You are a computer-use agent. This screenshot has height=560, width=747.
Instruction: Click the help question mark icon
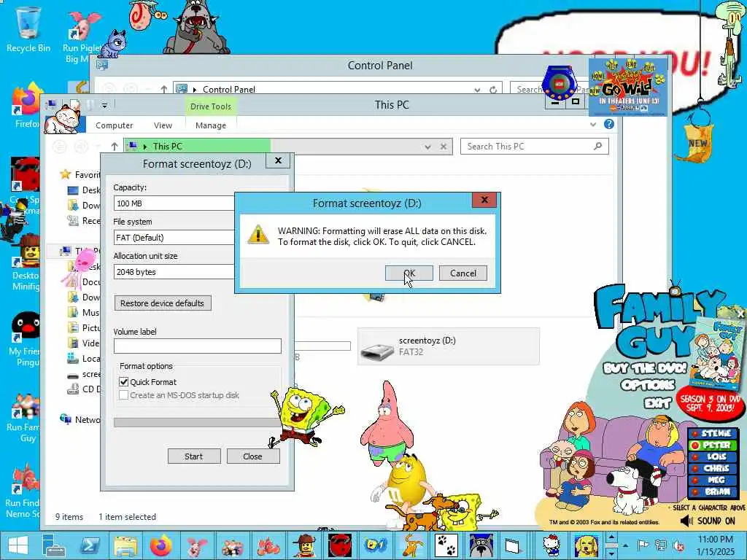(609, 124)
